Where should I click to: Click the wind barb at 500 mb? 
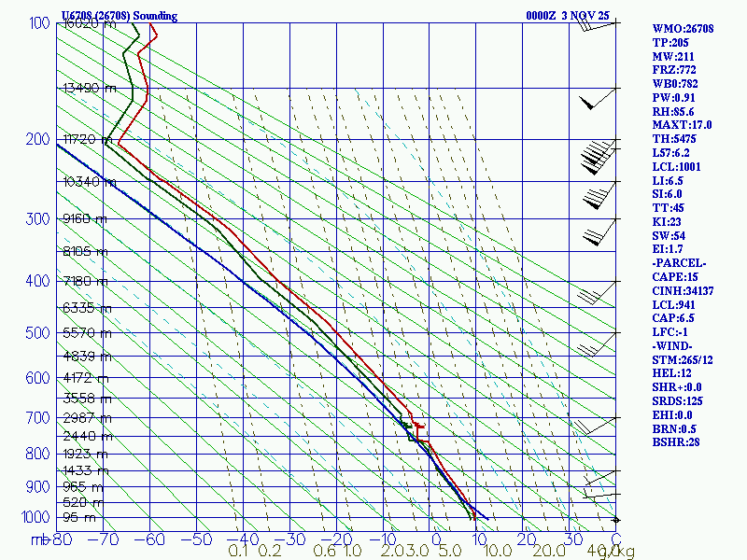pyautogui.click(x=597, y=343)
